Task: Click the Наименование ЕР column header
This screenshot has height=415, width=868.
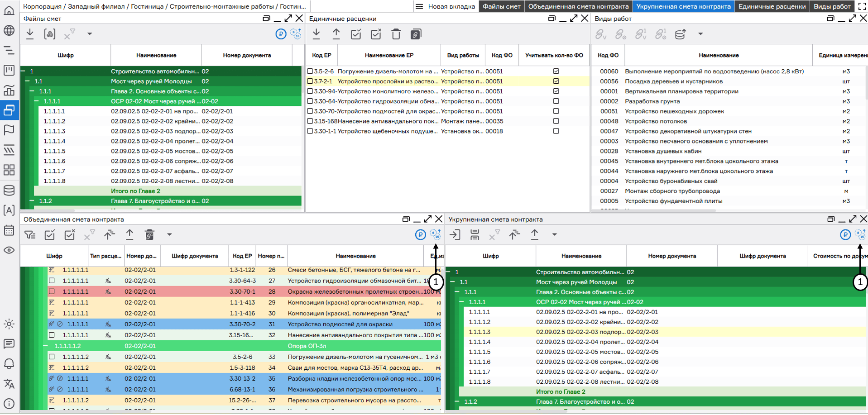Action: (x=389, y=55)
